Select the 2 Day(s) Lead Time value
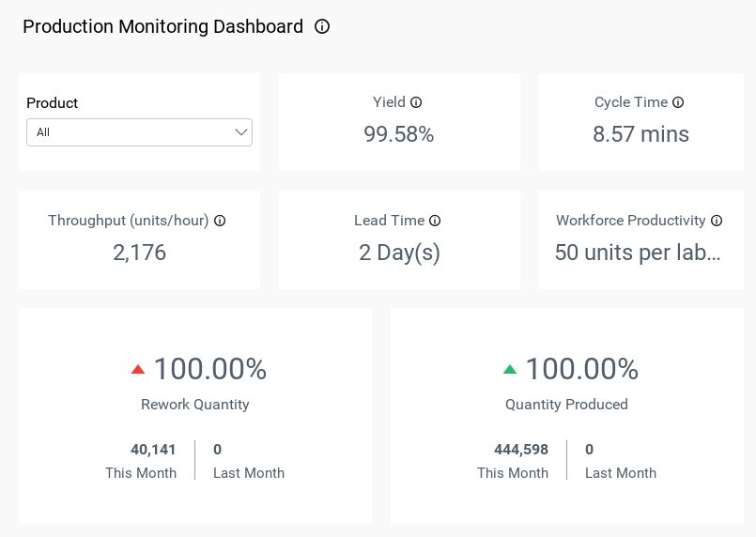 399,253
